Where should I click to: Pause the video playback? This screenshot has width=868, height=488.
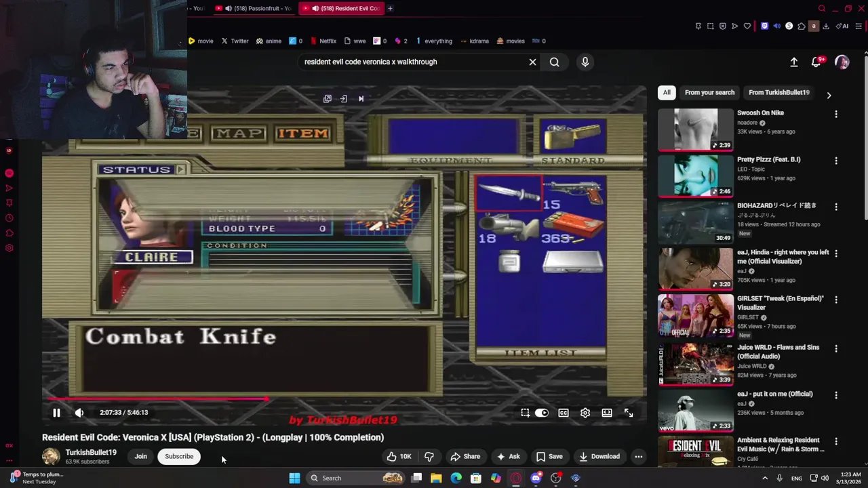tap(56, 413)
